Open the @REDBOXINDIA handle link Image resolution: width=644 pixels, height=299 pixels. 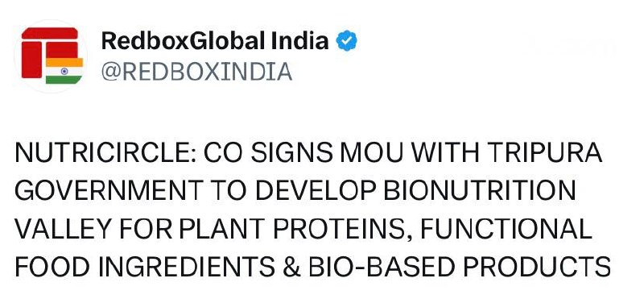(x=196, y=72)
